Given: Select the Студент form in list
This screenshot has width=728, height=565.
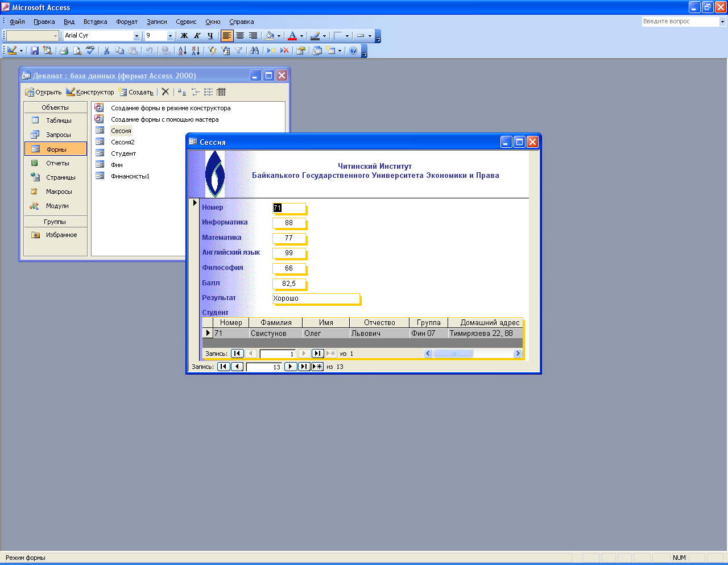Looking at the screenshot, I should pos(123,153).
